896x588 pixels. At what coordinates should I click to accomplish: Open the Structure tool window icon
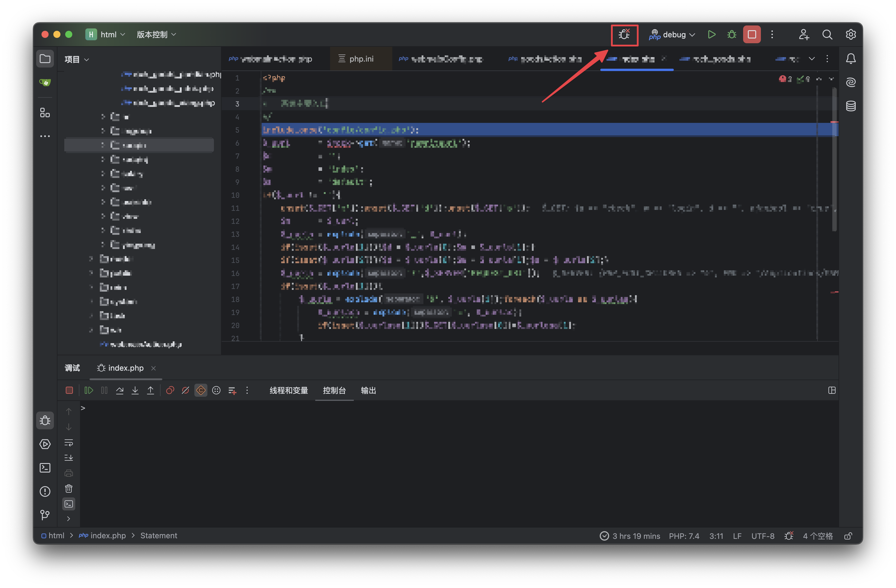(45, 113)
